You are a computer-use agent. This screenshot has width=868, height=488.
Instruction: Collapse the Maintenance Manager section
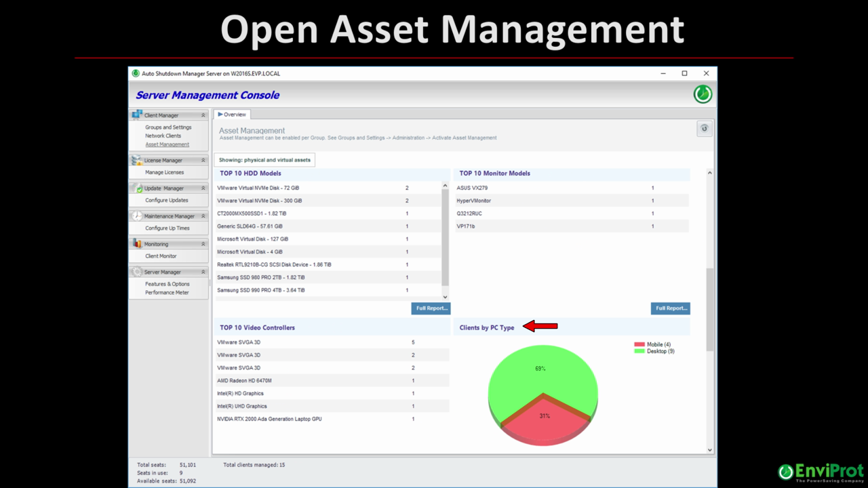(203, 216)
